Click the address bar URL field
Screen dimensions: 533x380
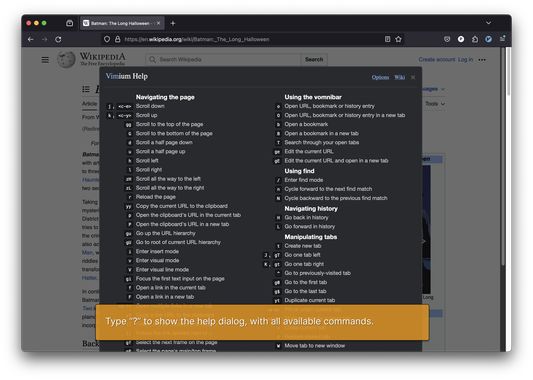(252, 39)
